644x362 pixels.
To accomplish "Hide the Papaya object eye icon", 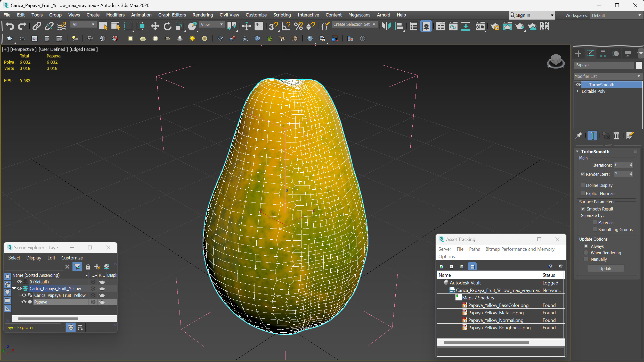I will click(24, 302).
